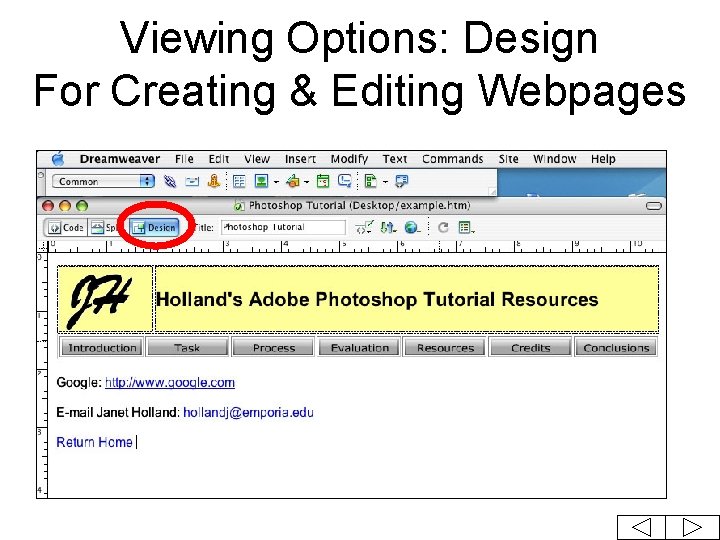Click the Insert Image icon
Image resolution: width=720 pixels, height=540 pixels.
pyautogui.click(x=261, y=181)
